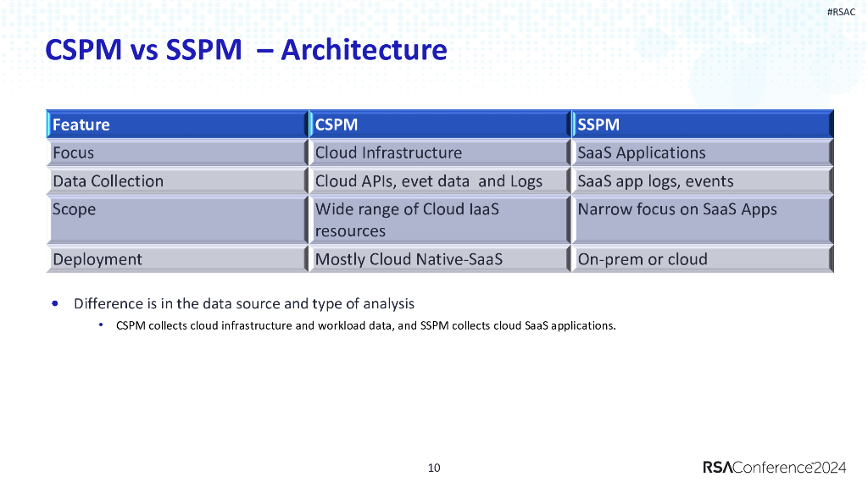Click the RSAConference 2024 logo
This screenshot has height=488, width=868.
pos(775,468)
